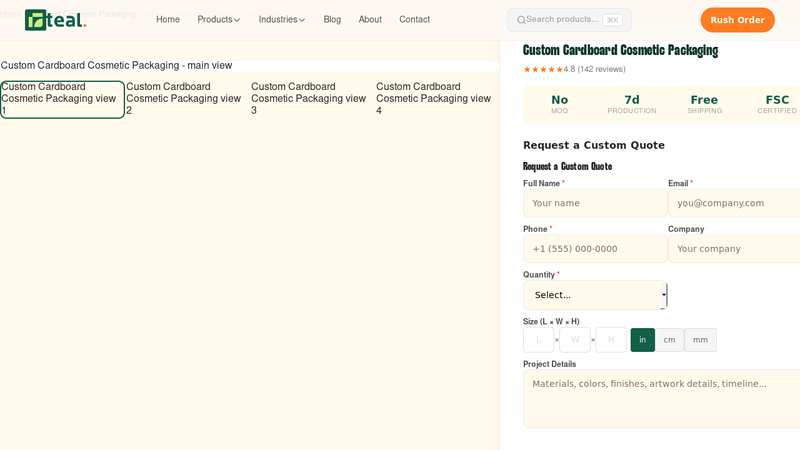800x450 pixels.
Task: Open the About page link
Action: coord(370,20)
